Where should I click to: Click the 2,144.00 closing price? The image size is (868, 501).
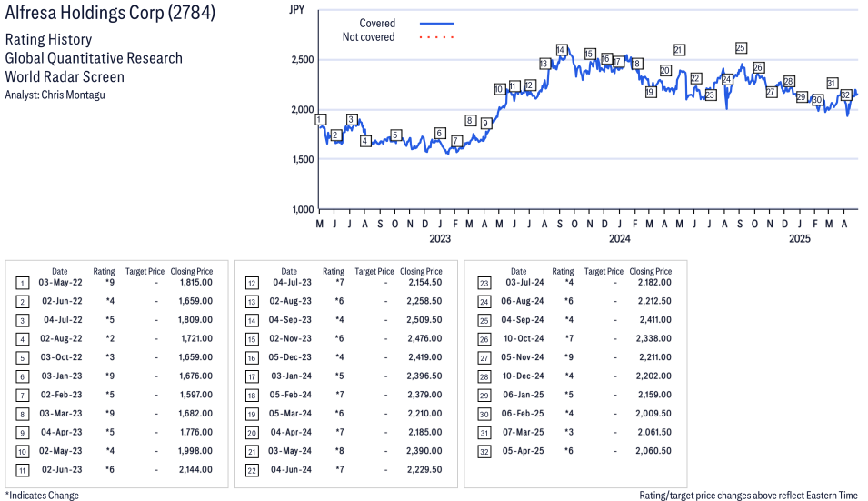(195, 469)
